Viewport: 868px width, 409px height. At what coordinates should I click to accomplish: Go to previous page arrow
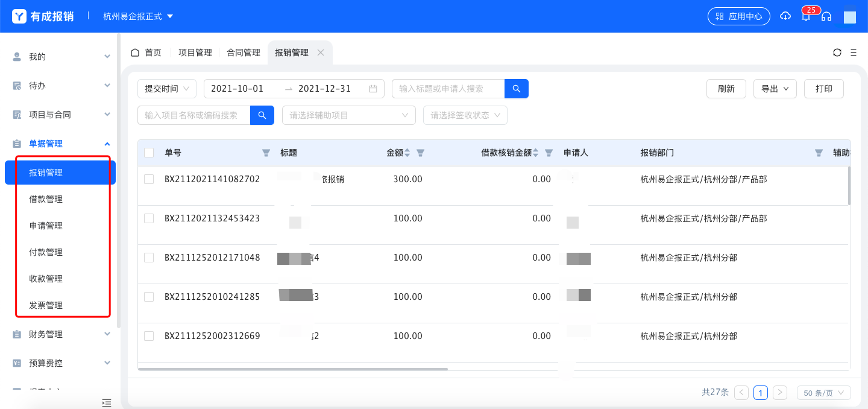click(x=742, y=393)
